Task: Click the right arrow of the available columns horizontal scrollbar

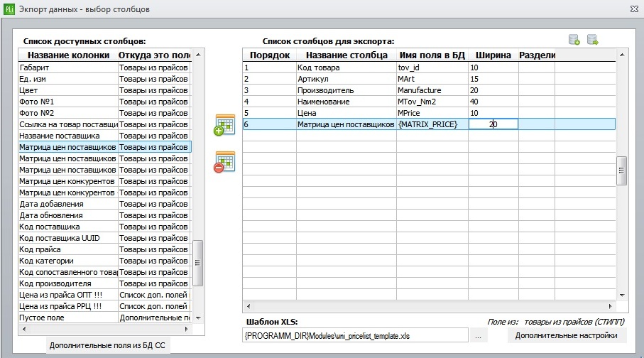Action: point(187,329)
